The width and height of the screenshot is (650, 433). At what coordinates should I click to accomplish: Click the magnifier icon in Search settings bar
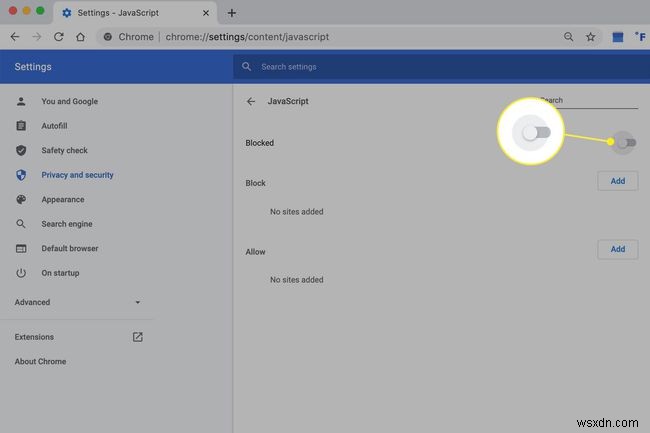[247, 66]
